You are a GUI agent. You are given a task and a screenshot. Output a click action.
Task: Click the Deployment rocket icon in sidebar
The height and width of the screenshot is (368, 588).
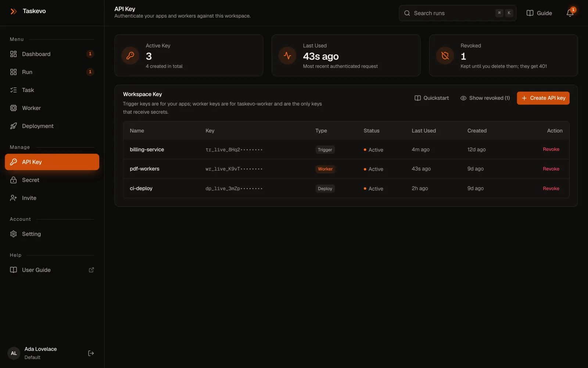(x=14, y=126)
